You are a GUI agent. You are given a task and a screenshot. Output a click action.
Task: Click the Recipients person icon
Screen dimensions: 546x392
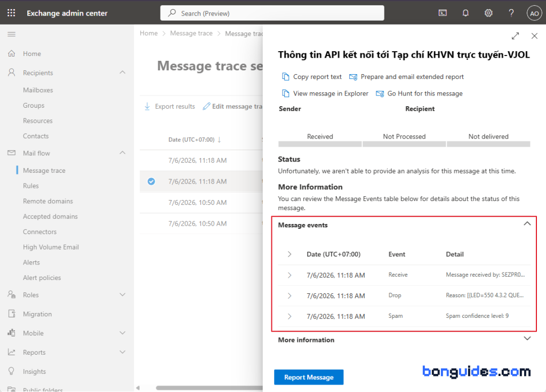pyautogui.click(x=12, y=73)
